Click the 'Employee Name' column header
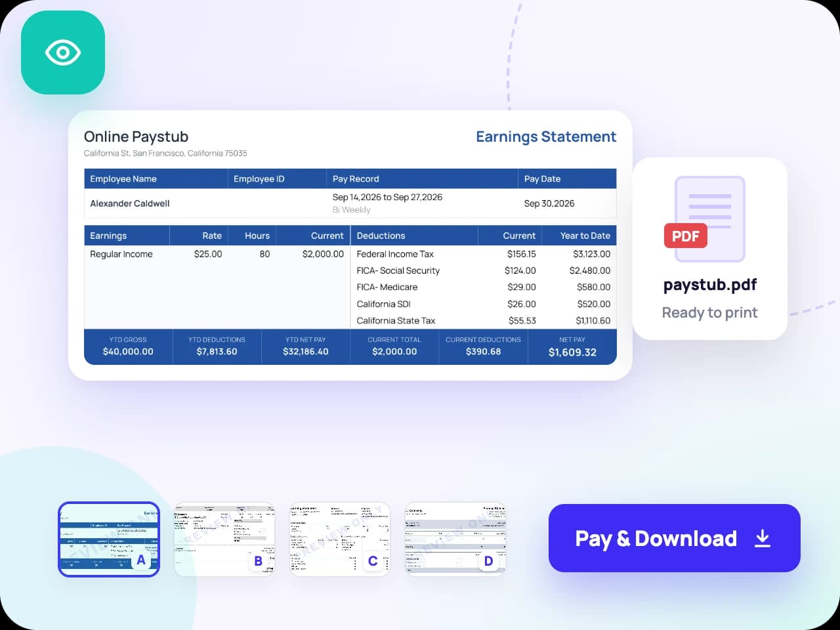The width and height of the screenshot is (840, 630). coord(123,178)
